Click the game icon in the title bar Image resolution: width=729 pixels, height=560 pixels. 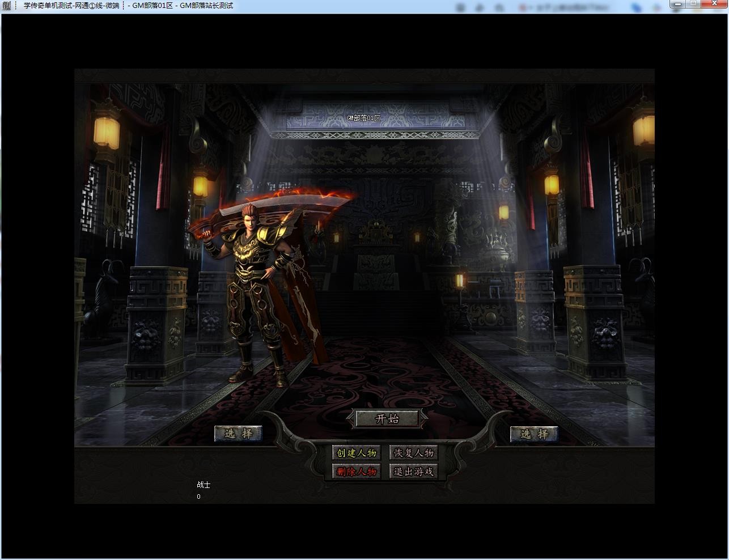(7, 6)
